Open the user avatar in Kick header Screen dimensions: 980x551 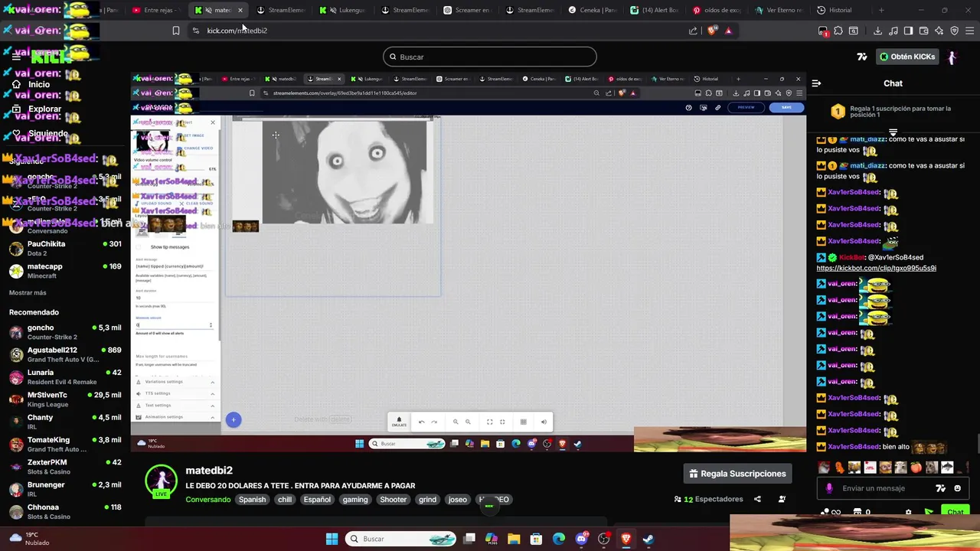click(952, 57)
